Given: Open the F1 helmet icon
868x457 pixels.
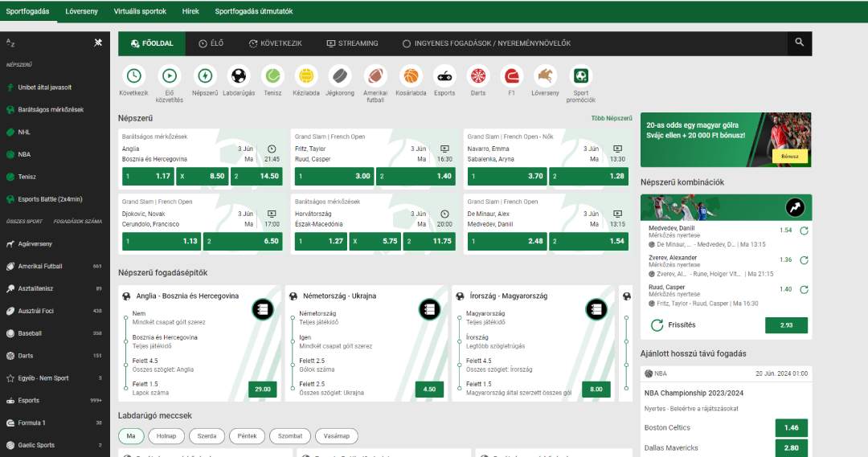Looking at the screenshot, I should click(x=511, y=75).
